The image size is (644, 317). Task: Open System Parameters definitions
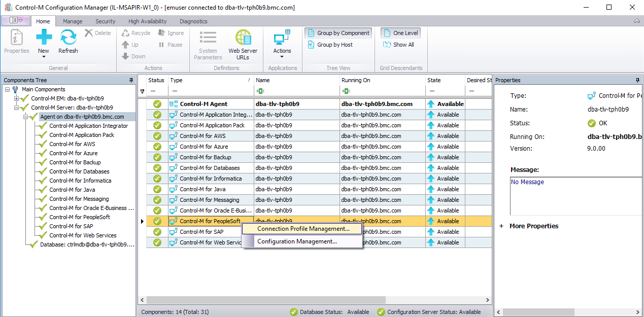(x=208, y=45)
